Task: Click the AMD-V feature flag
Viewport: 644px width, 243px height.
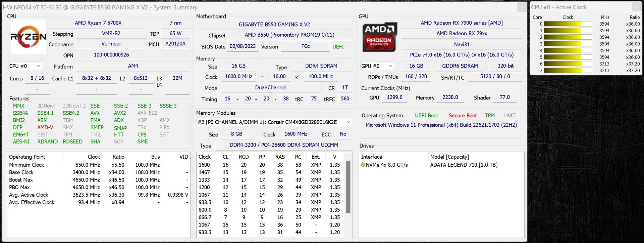Action: pyautogui.click(x=45, y=127)
